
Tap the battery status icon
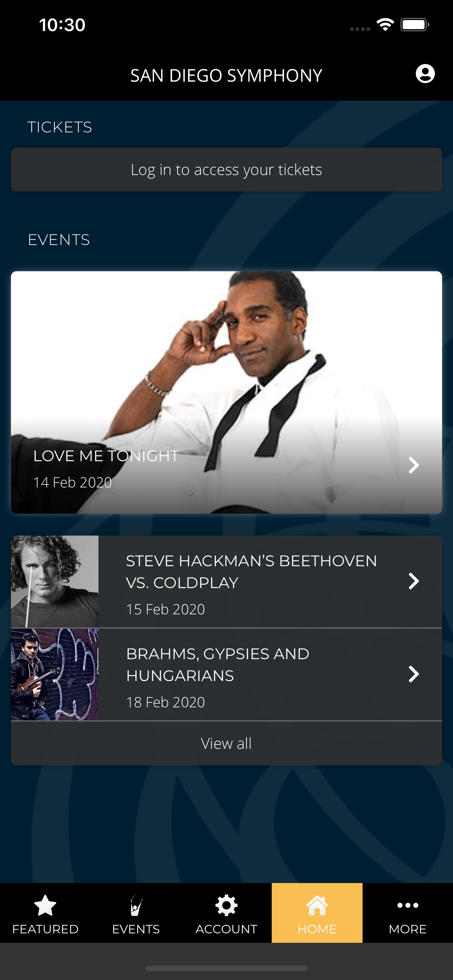[415, 25]
